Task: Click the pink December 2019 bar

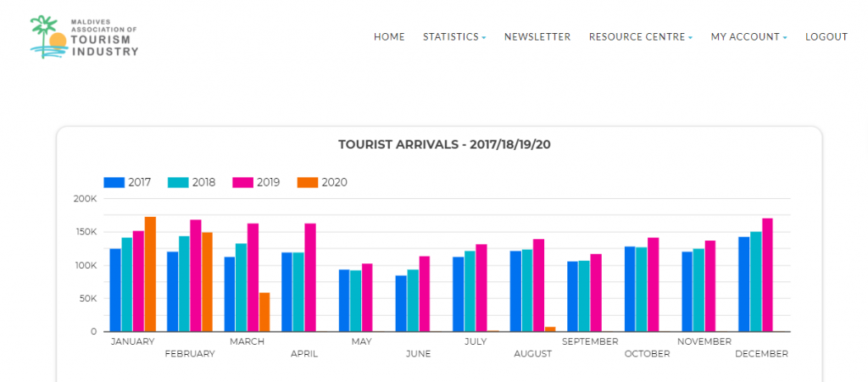Action: (767, 274)
